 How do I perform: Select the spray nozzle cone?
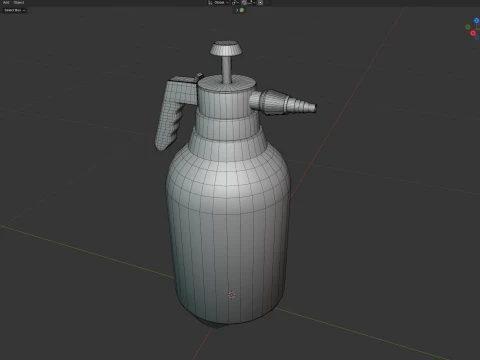(283, 102)
